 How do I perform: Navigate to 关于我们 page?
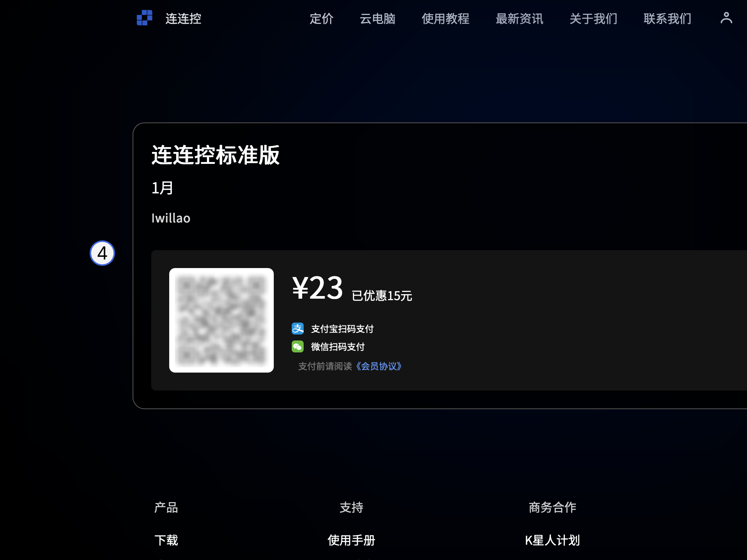pos(593,19)
